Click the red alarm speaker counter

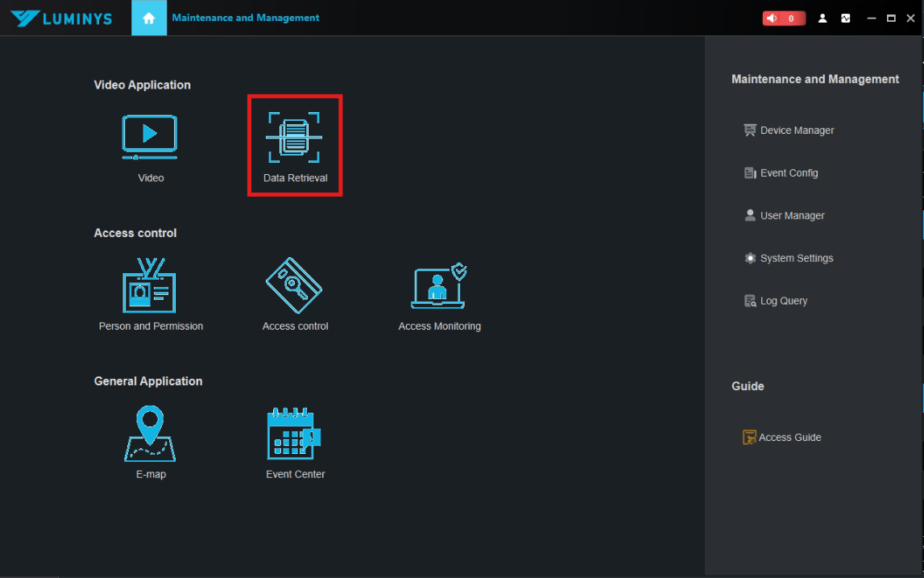tap(783, 18)
